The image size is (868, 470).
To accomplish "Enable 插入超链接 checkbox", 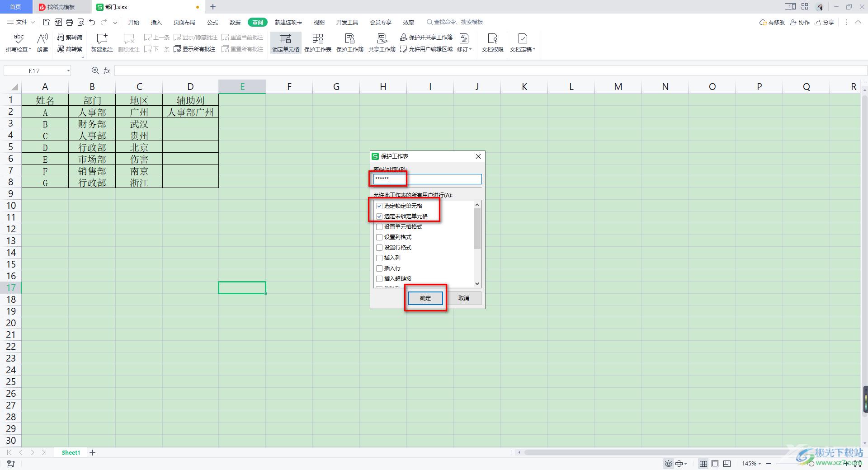I will (379, 278).
